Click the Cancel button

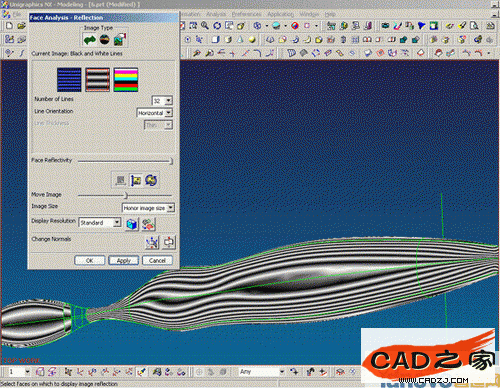157,260
